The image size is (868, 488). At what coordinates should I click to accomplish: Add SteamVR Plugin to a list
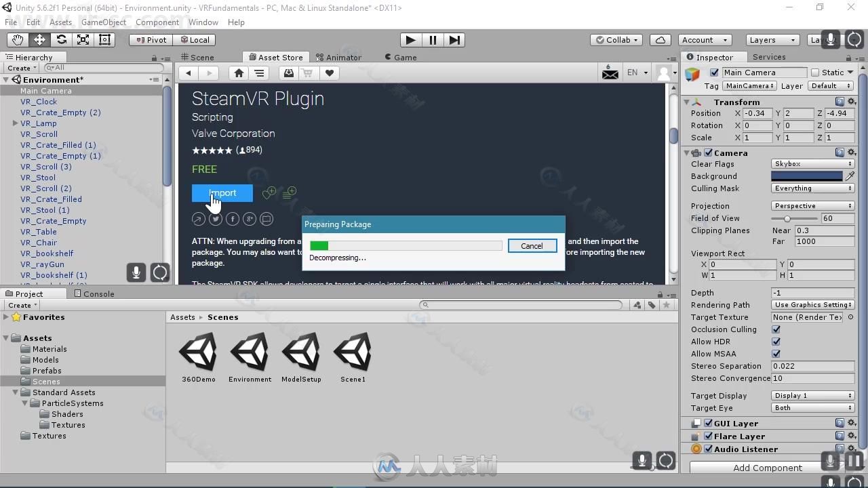(290, 192)
